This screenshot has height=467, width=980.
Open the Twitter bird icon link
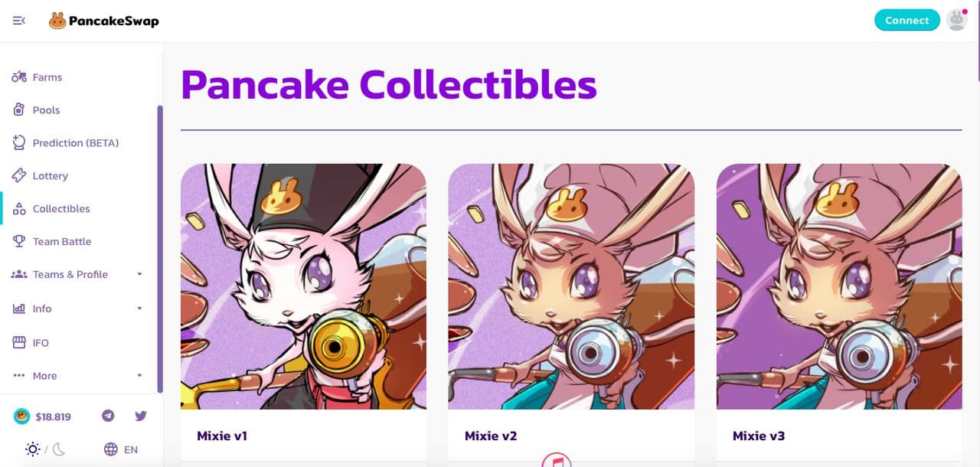click(x=141, y=416)
